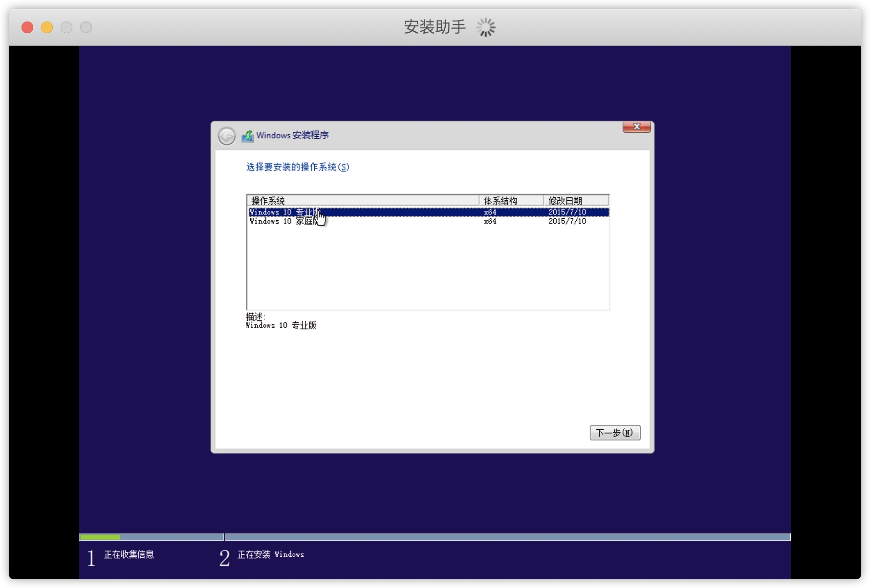Click the Windows 安装程序 dialog title
Viewport: 870px width, 588px height.
point(292,135)
